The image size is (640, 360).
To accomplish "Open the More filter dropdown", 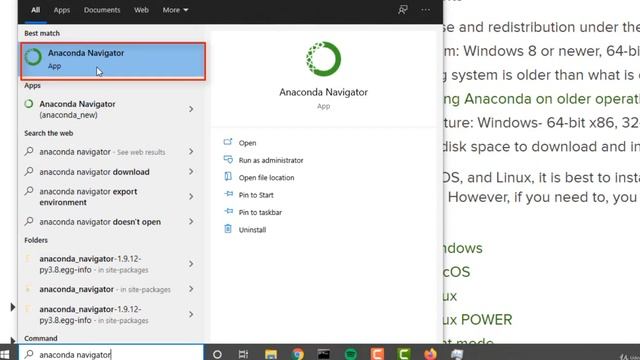I will point(175,10).
